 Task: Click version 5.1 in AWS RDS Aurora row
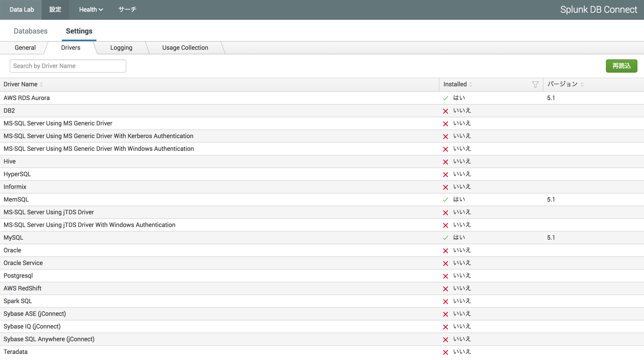coord(551,98)
